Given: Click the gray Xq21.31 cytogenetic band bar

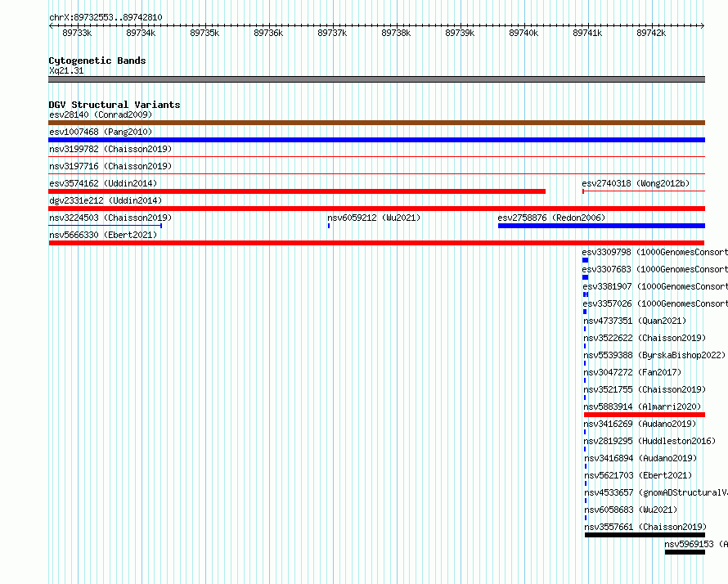Looking at the screenshot, I should click(376, 79).
